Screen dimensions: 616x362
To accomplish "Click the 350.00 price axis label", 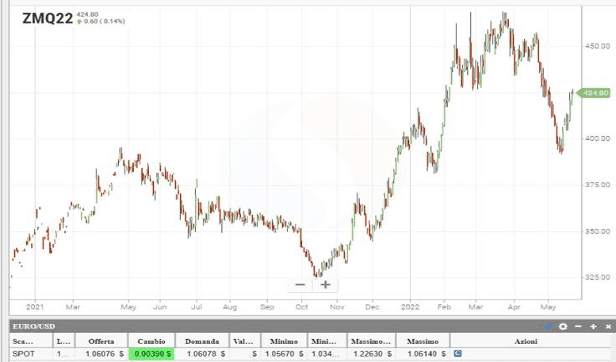I will point(597,231).
